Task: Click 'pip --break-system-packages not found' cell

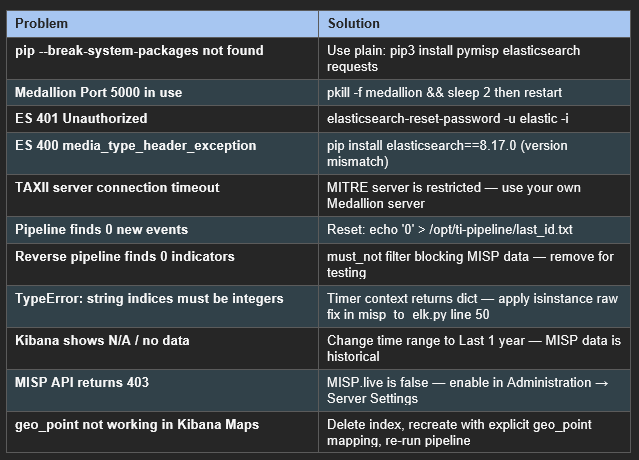Action: pyautogui.click(x=162, y=58)
